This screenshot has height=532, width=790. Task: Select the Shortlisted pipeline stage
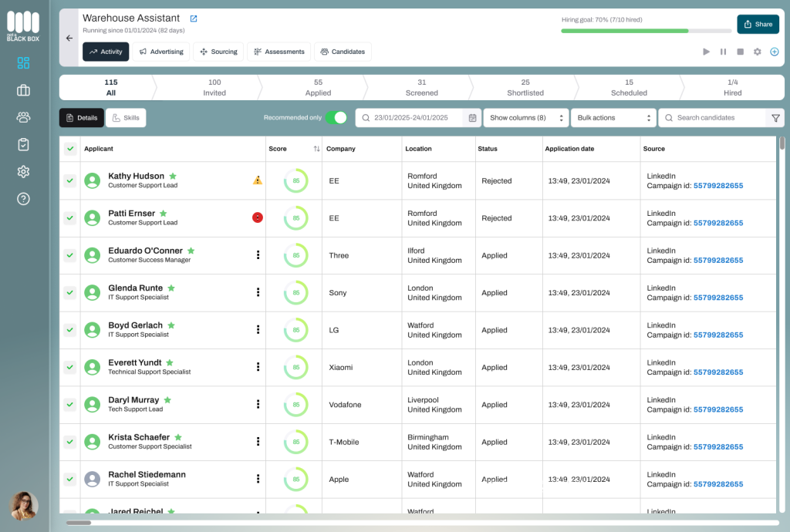tap(525, 87)
